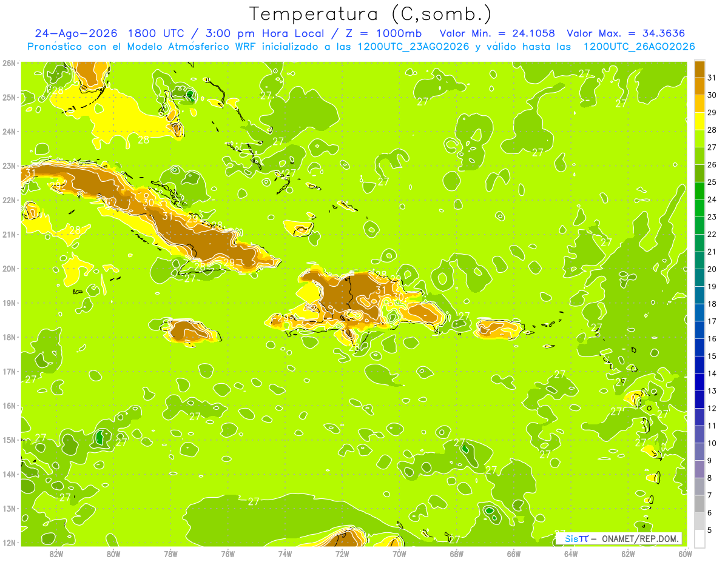Click the 21N latitude axis label

pyautogui.click(x=9, y=235)
